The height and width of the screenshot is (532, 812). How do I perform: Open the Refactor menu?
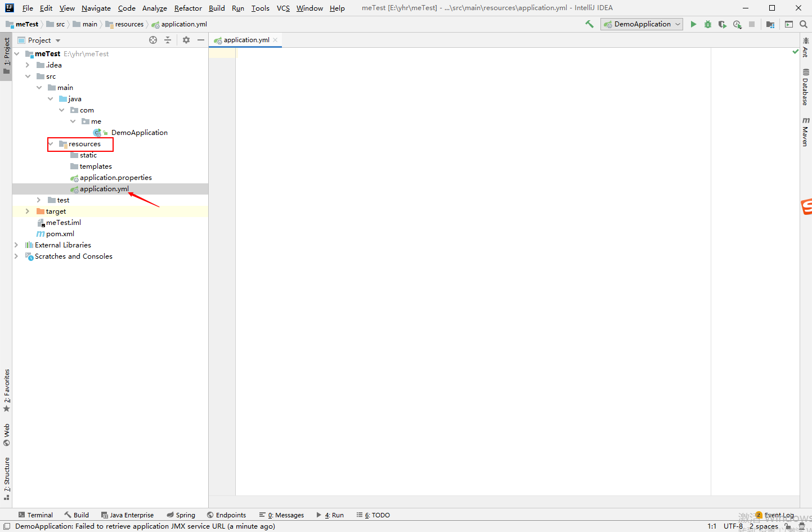pyautogui.click(x=188, y=8)
